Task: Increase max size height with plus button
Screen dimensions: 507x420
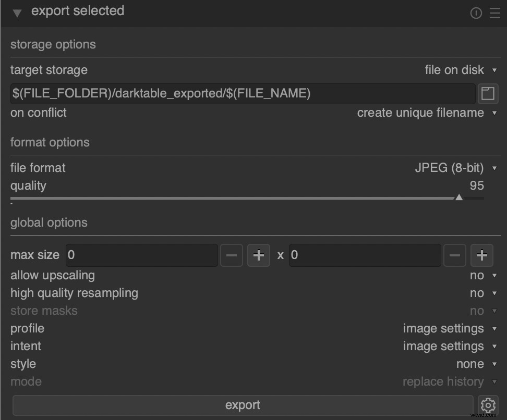Action: tap(482, 255)
